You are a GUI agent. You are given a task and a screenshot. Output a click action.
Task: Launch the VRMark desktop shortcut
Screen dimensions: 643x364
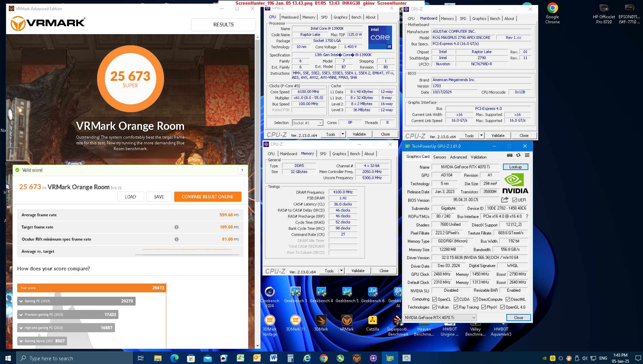pos(347,323)
